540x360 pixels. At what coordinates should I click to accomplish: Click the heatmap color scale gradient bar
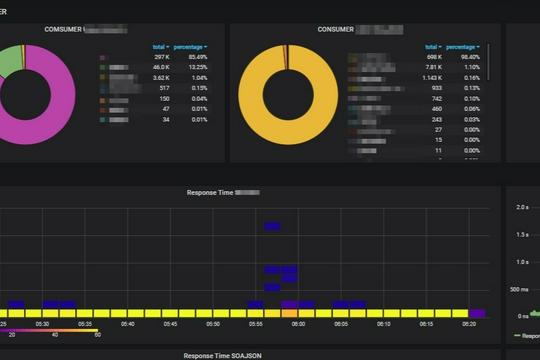[x=49, y=331]
